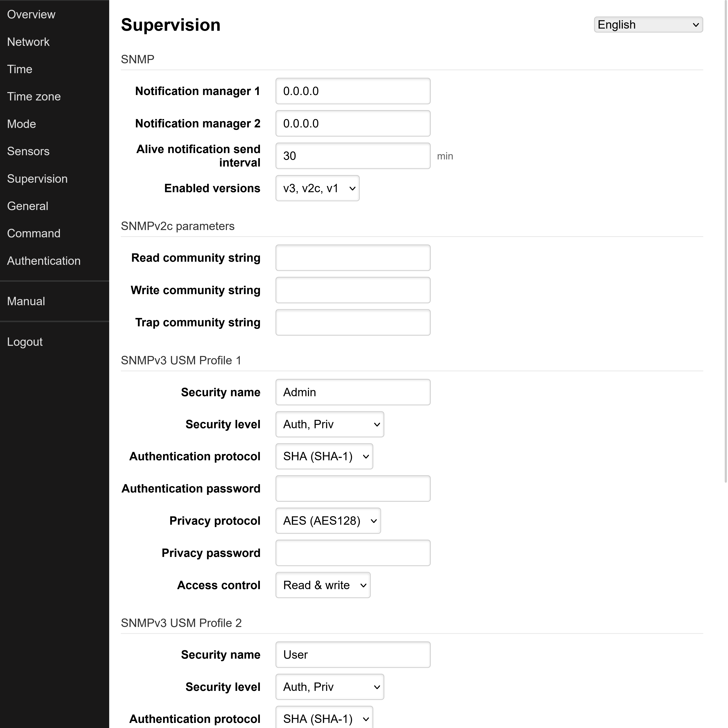This screenshot has height=728, width=728.
Task: Open the Manual
Action: (x=26, y=301)
